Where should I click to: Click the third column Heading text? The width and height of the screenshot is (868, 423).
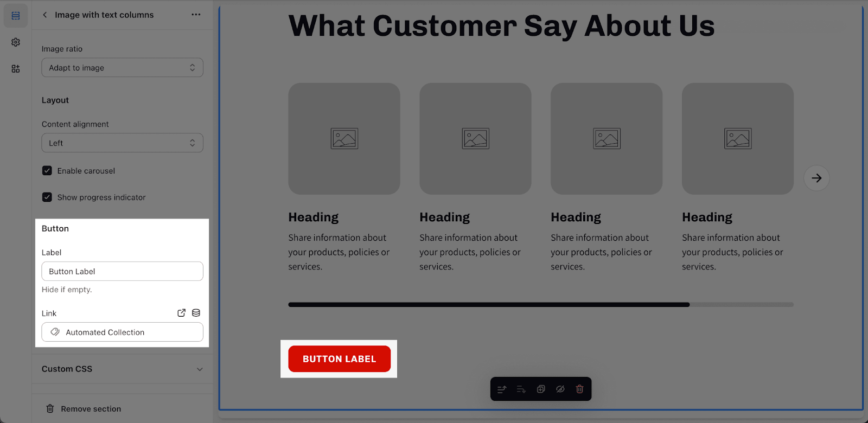(x=576, y=217)
